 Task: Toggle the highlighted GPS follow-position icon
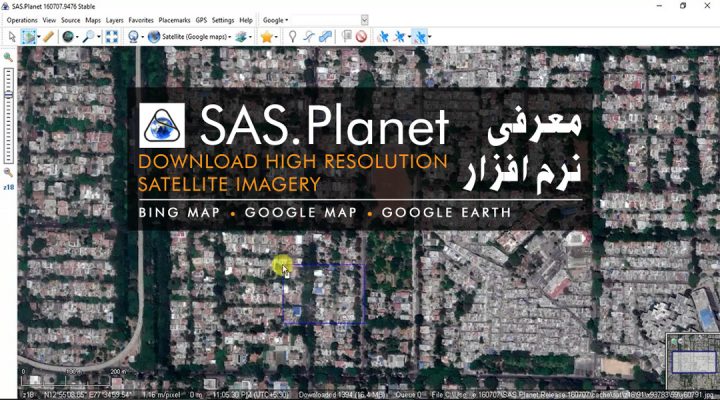tap(419, 37)
